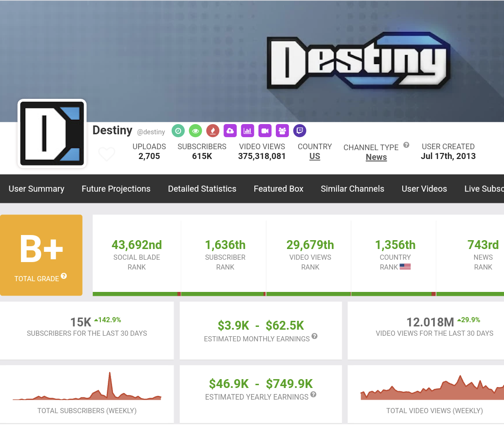Click the "USER CREATED" label
Screen dimensions: 504x436
(x=448, y=146)
